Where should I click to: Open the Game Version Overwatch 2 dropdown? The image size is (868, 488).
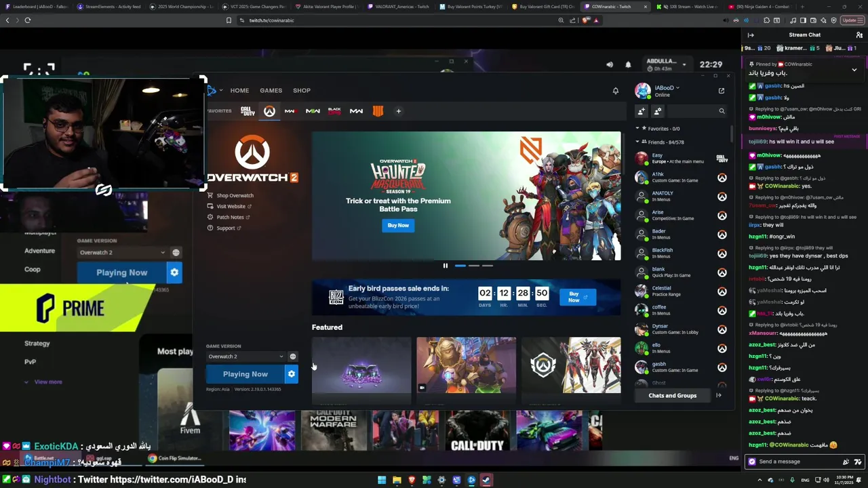coord(245,357)
